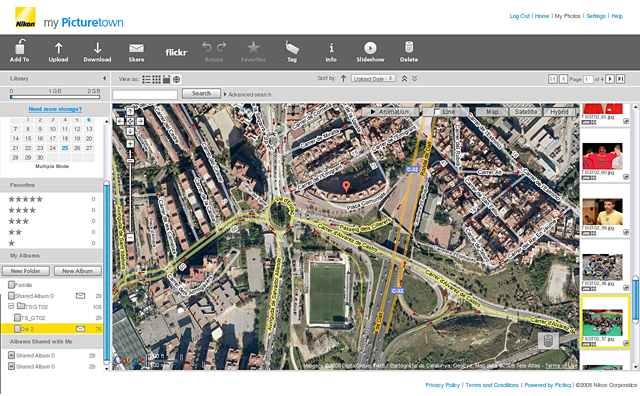The height and width of the screenshot is (396, 640).
Task: Switch to list view icon
Action: point(147,79)
